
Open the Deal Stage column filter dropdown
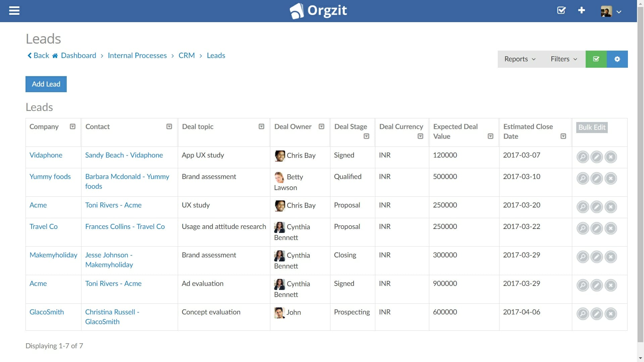tap(366, 136)
